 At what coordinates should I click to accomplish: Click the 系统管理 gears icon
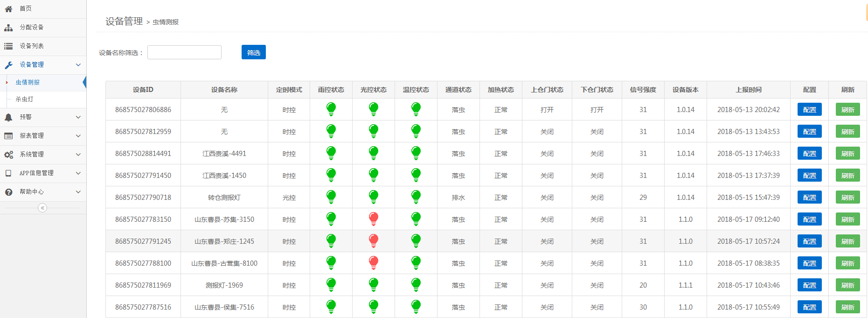8,155
